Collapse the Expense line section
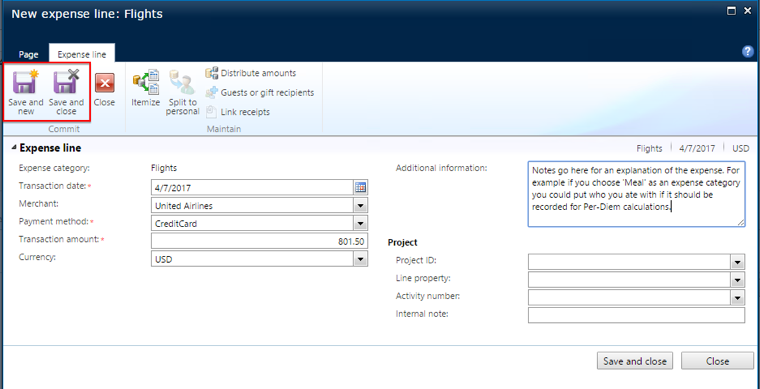Image resolution: width=760 pixels, height=389 pixels. [x=14, y=148]
